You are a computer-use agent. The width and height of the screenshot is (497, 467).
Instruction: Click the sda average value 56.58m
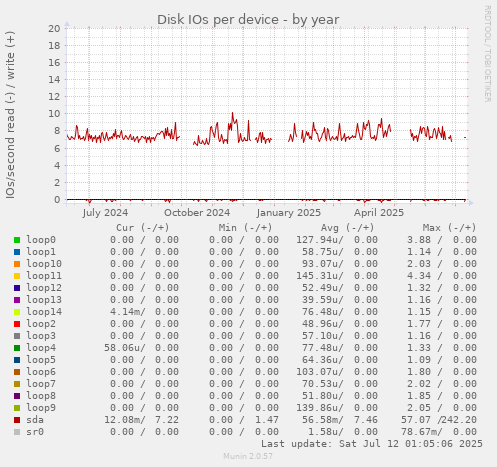coord(320,420)
